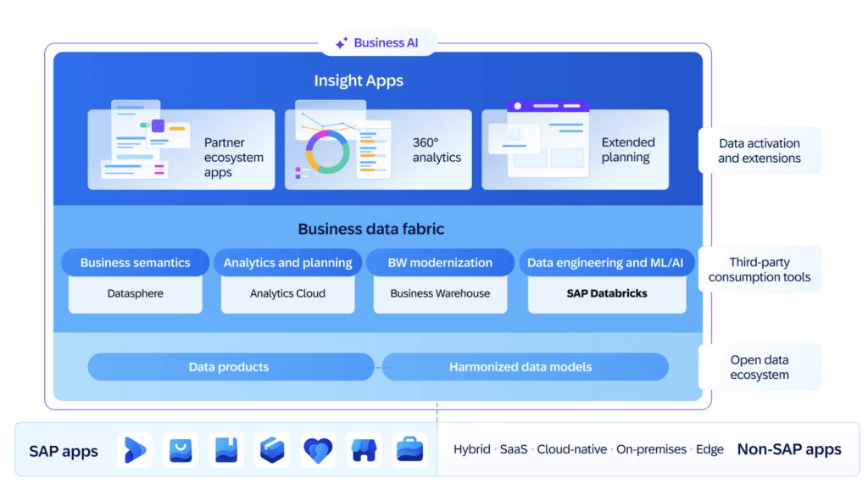Click the SAP Databricks box
Viewport: 868px width, 490px height.
click(606, 293)
